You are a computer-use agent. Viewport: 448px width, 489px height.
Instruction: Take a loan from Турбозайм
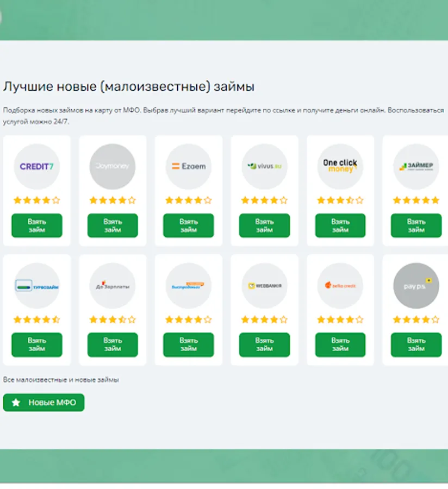pos(37,344)
